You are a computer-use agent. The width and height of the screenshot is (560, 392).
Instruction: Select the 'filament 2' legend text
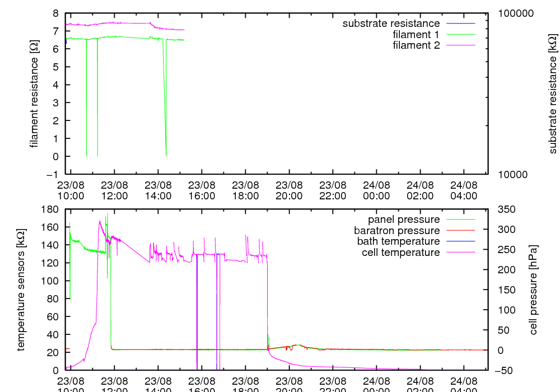[416, 45]
